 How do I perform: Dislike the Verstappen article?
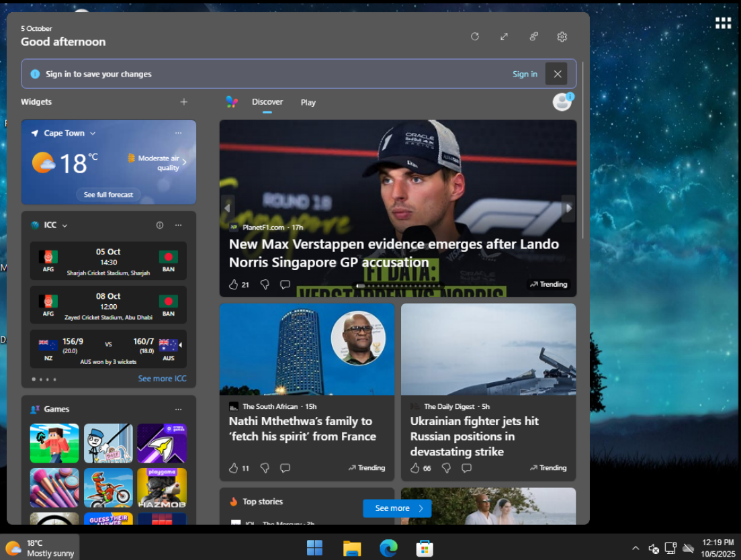(x=265, y=284)
